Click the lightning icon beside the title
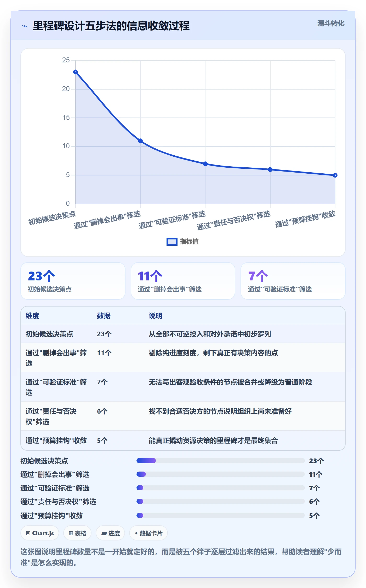The width and height of the screenshot is (366, 588). click(25, 26)
